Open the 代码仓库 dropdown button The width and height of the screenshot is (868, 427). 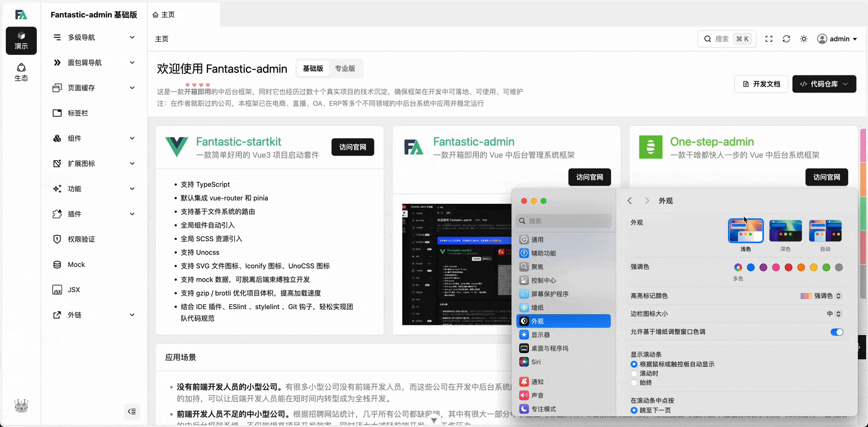824,84
